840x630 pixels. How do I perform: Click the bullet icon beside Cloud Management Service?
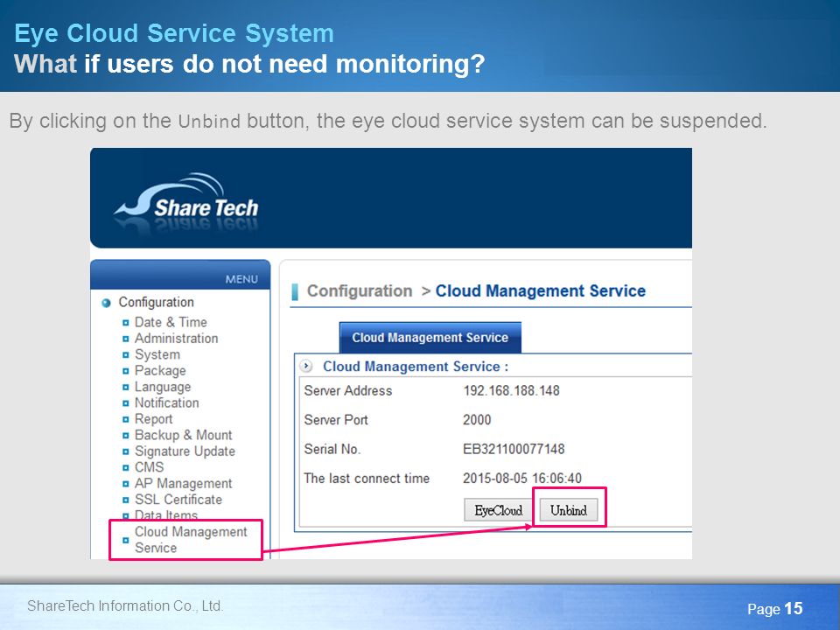click(125, 540)
